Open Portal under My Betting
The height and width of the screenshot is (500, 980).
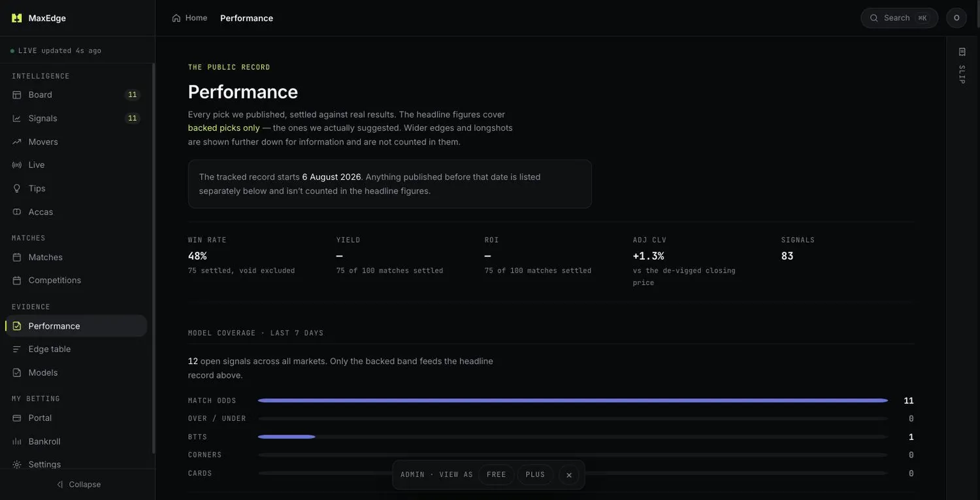point(76,418)
